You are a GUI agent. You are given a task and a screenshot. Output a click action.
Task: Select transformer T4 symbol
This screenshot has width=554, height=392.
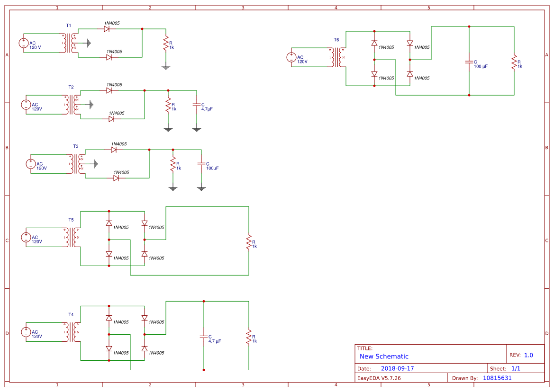[x=71, y=331]
